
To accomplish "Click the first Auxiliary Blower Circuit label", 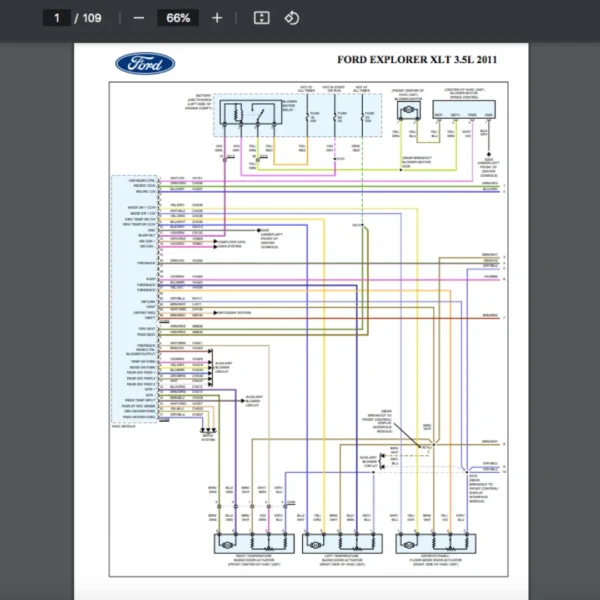I will point(223,367).
